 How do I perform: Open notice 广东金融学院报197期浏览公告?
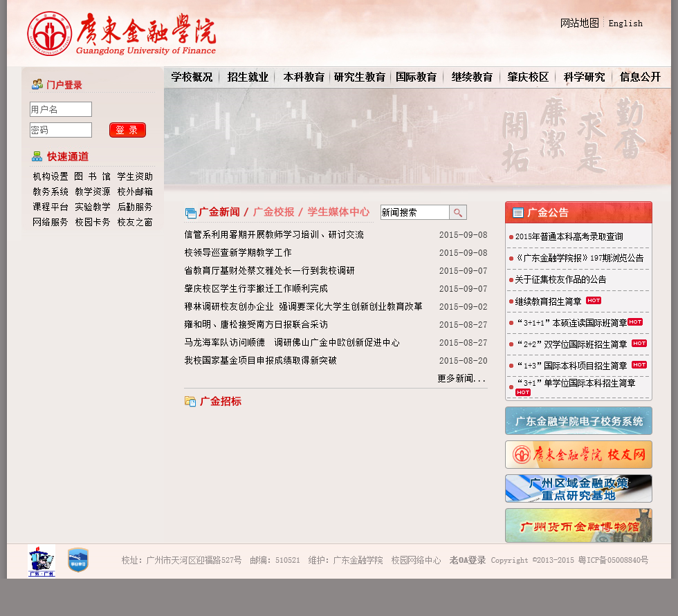click(x=580, y=258)
